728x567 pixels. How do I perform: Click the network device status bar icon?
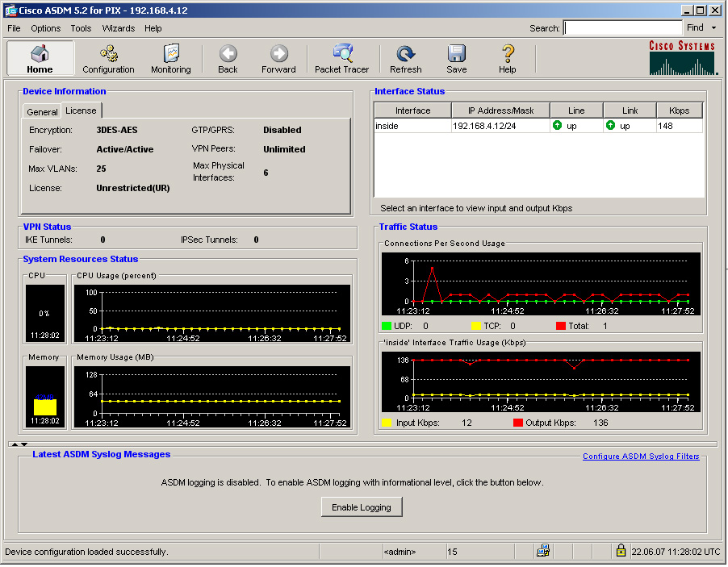[543, 551]
